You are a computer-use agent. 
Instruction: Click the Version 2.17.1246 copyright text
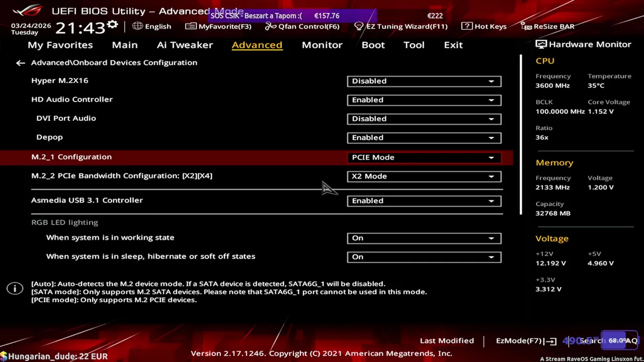pos(321,353)
